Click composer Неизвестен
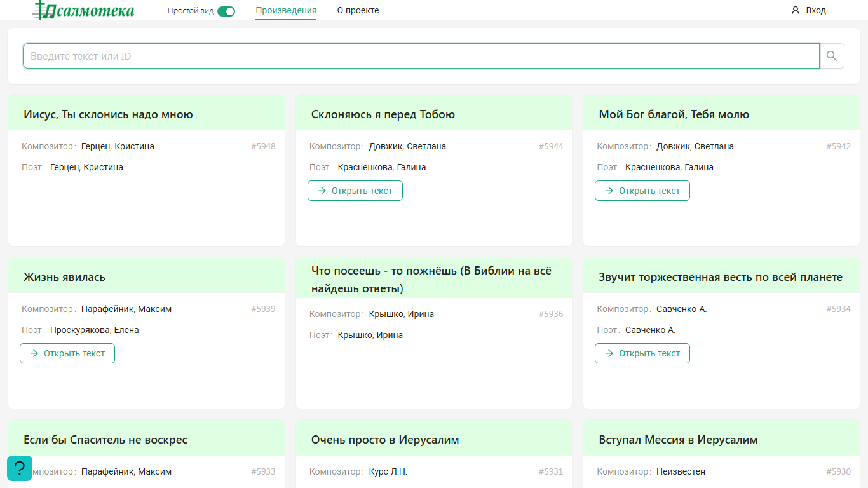Image resolution: width=868 pixels, height=488 pixels. click(x=681, y=471)
